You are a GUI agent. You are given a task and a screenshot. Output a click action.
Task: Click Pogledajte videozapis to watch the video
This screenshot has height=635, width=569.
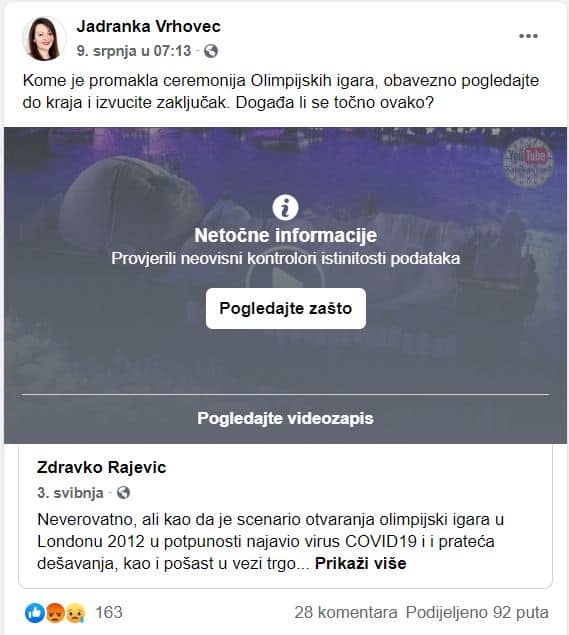point(285,418)
